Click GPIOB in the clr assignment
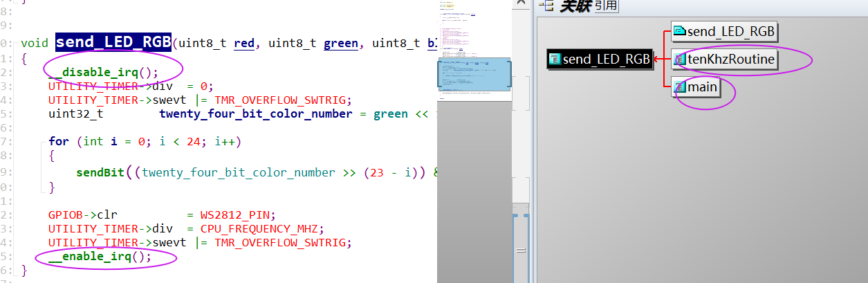Screen dimensions: 868x283 pyautogui.click(x=66, y=214)
